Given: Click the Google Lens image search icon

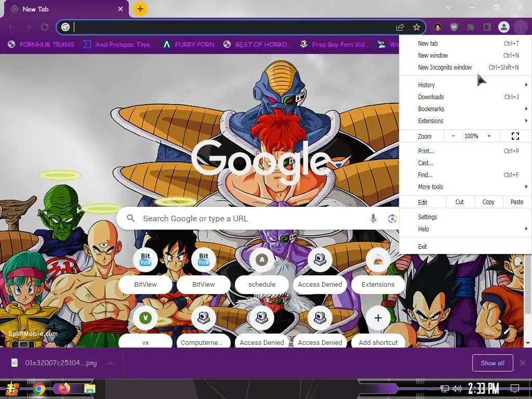Looking at the screenshot, I should coord(392,219).
